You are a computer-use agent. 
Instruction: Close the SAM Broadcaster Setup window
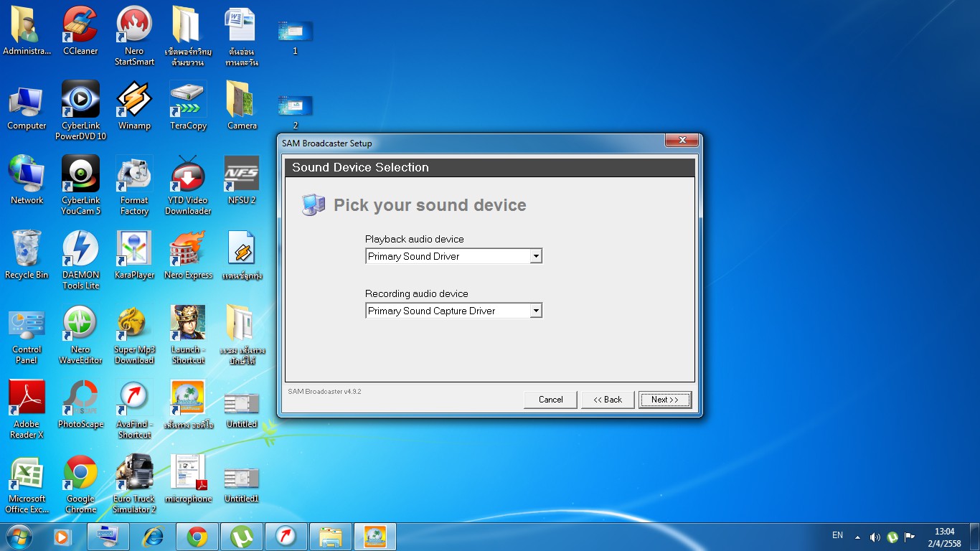coord(682,141)
